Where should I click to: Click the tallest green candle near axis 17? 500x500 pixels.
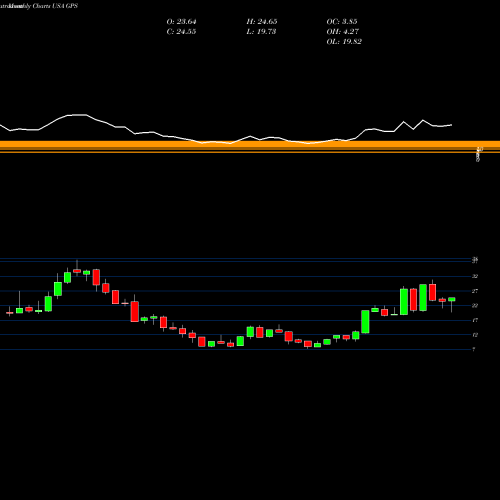point(365,322)
